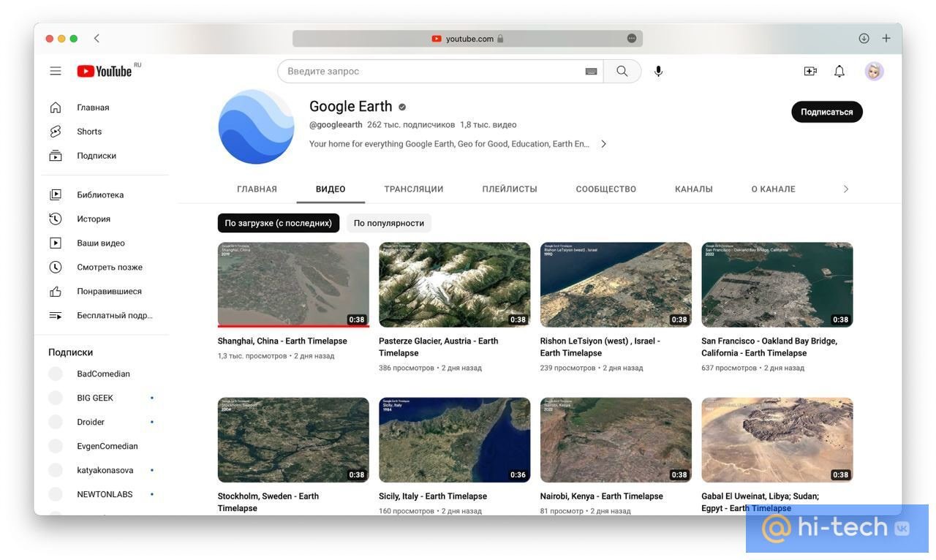Viewport: 936px width, 560px height.
Task: Click Nairobi, Kenya - Earth Timelapse title
Action: point(602,496)
